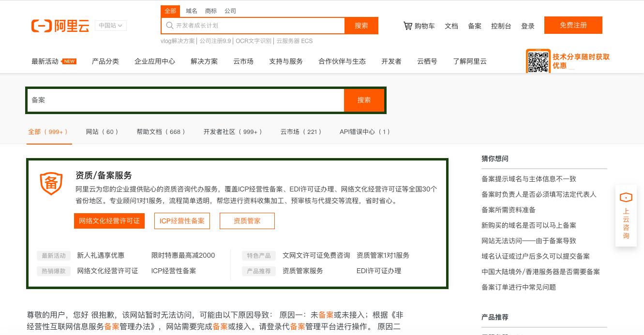Click the 登录 link

coord(528,26)
